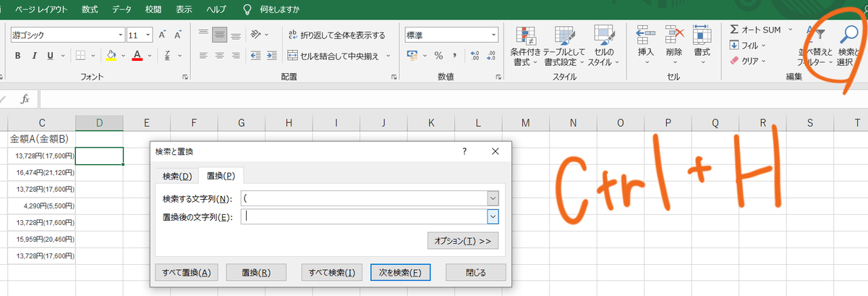The image size is (868, 296).
Task: Open 書式 cell format menu
Action: (x=702, y=45)
